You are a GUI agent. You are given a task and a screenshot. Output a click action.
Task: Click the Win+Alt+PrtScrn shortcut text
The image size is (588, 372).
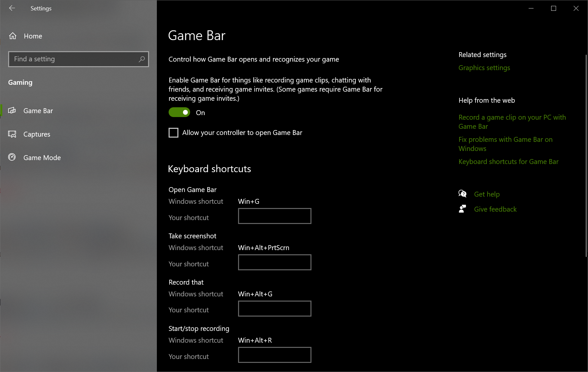[x=264, y=248]
